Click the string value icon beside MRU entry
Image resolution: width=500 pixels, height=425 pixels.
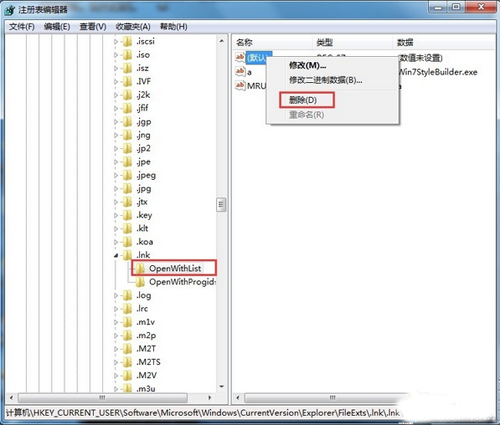(x=240, y=86)
